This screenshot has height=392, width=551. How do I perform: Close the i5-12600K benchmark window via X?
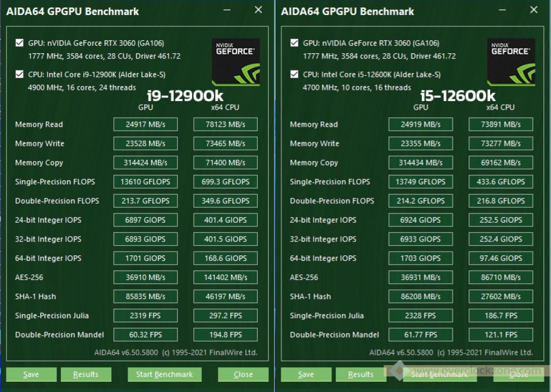click(534, 10)
